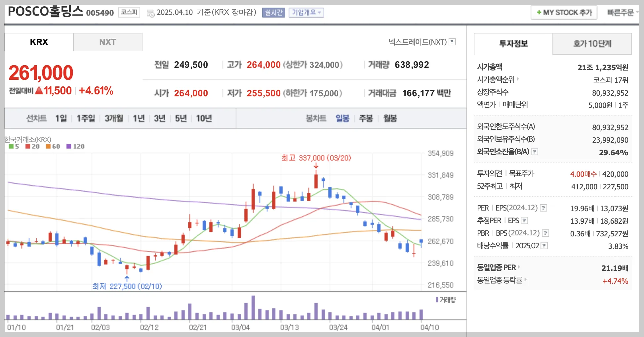This screenshot has width=644, height=337.
Task: Show the 1일 line chart
Action: click(x=61, y=119)
